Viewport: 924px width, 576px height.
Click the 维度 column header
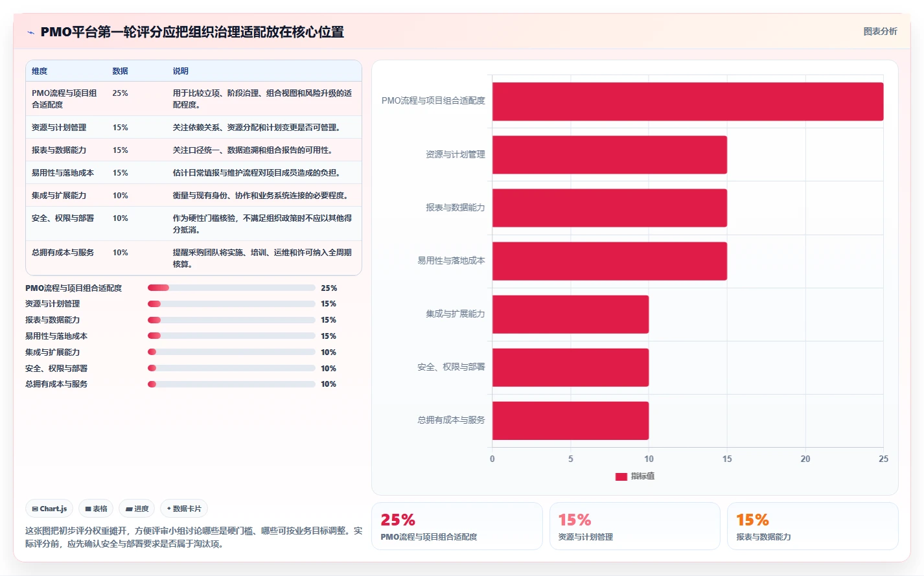click(40, 71)
